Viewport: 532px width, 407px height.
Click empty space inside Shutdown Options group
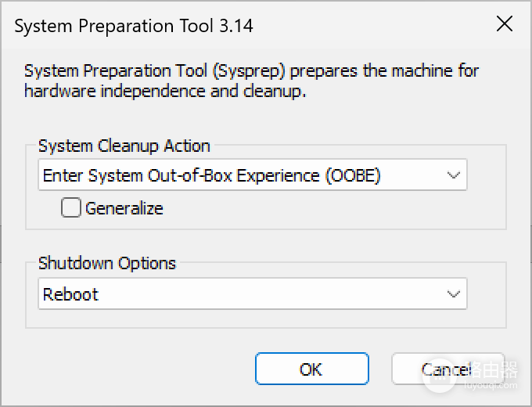coord(266,319)
